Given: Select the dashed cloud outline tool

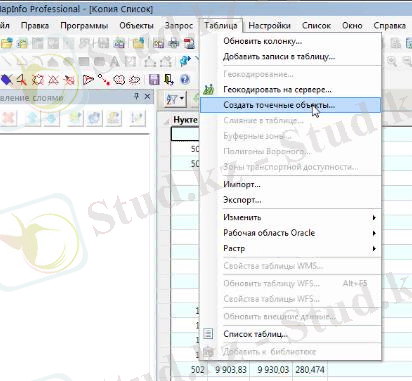Looking at the screenshot, I should (x=135, y=80).
